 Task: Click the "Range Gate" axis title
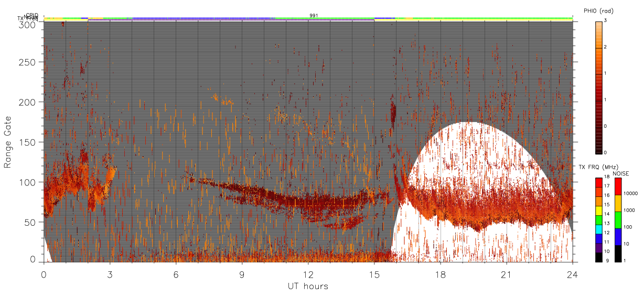coord(8,142)
